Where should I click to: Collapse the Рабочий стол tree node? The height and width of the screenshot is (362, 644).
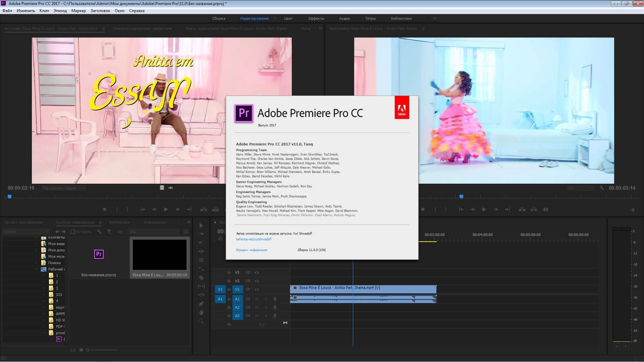pos(37,269)
